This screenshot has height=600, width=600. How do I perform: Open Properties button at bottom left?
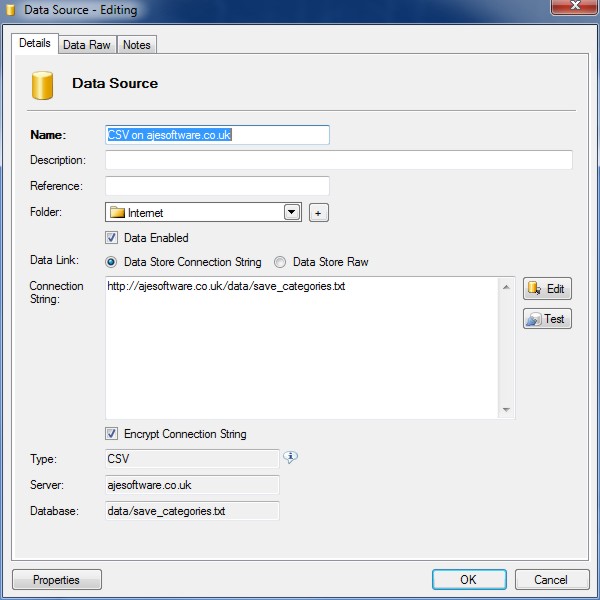click(x=56, y=580)
